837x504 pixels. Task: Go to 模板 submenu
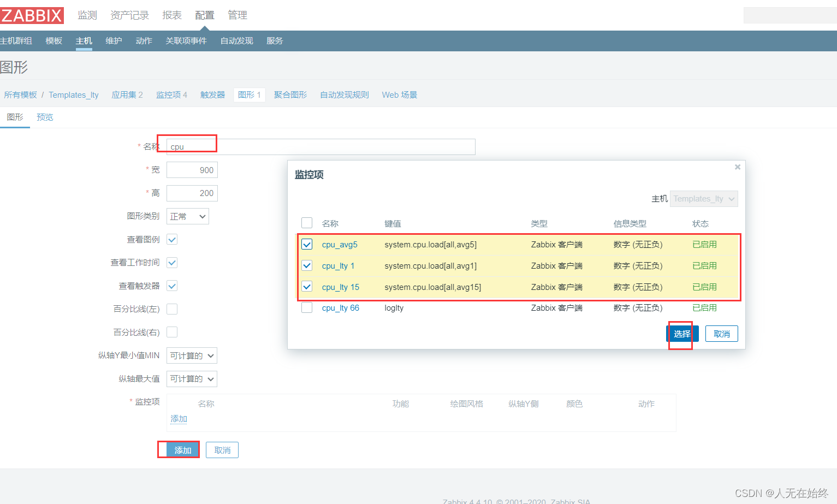point(54,41)
